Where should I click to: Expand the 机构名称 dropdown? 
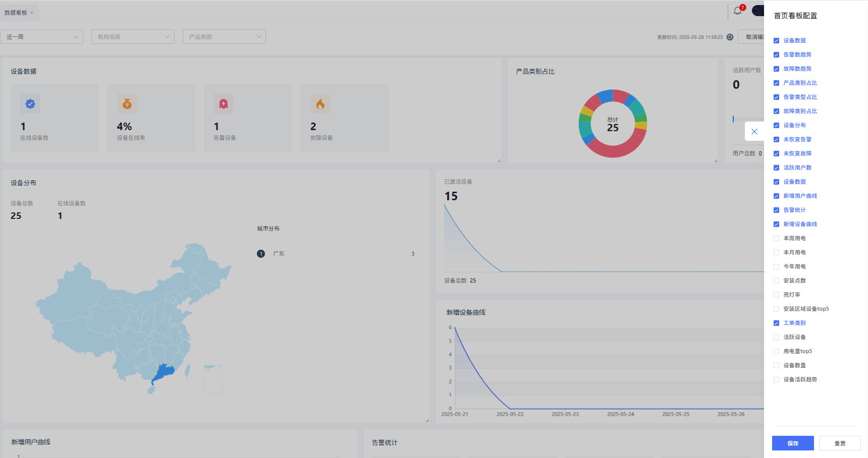(x=133, y=37)
